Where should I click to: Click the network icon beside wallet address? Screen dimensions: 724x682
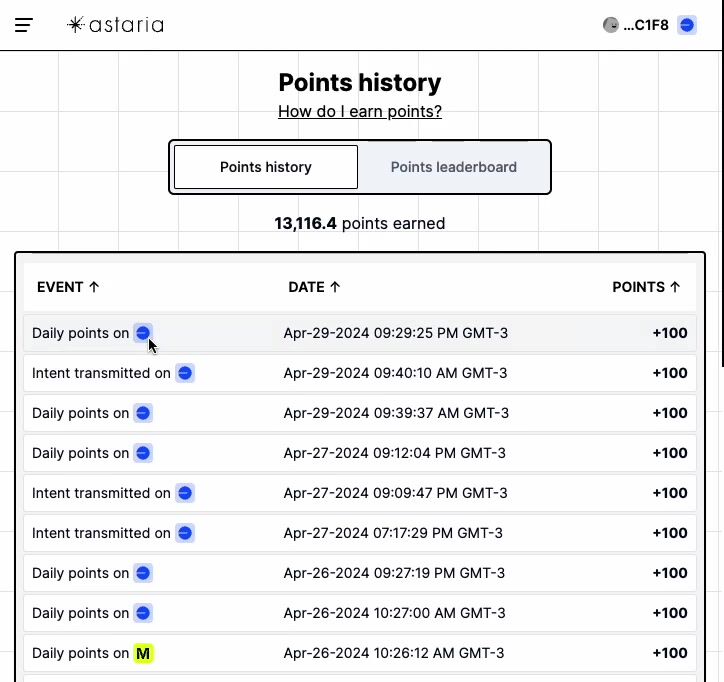[687, 25]
